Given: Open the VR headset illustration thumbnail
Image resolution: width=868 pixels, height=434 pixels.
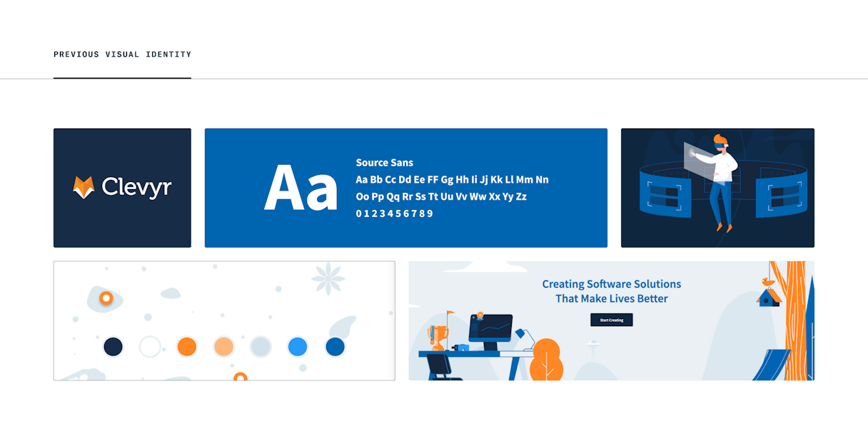Looking at the screenshot, I should click(717, 188).
